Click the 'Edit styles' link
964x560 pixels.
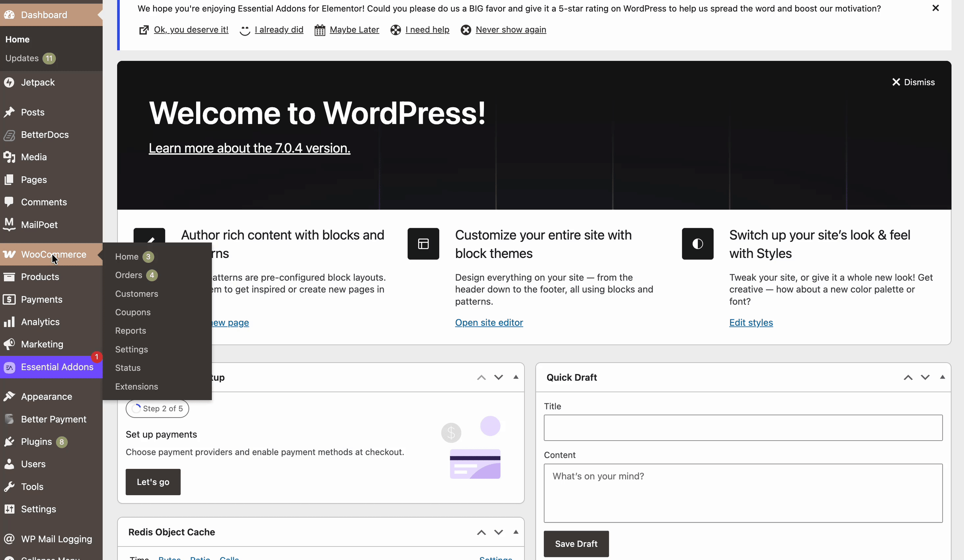tap(751, 322)
